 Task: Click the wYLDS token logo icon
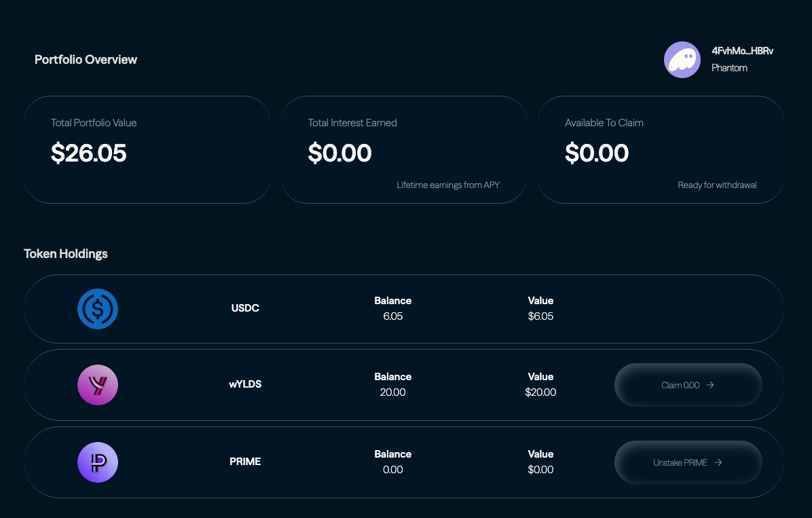coord(98,385)
